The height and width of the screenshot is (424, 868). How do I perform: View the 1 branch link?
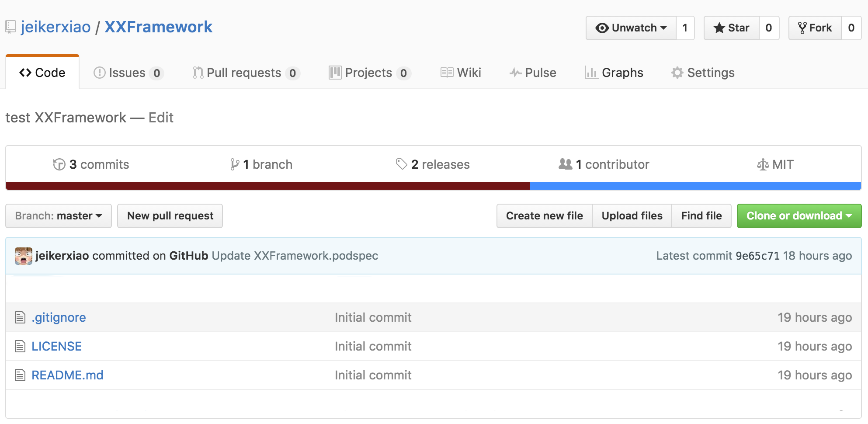click(x=261, y=164)
